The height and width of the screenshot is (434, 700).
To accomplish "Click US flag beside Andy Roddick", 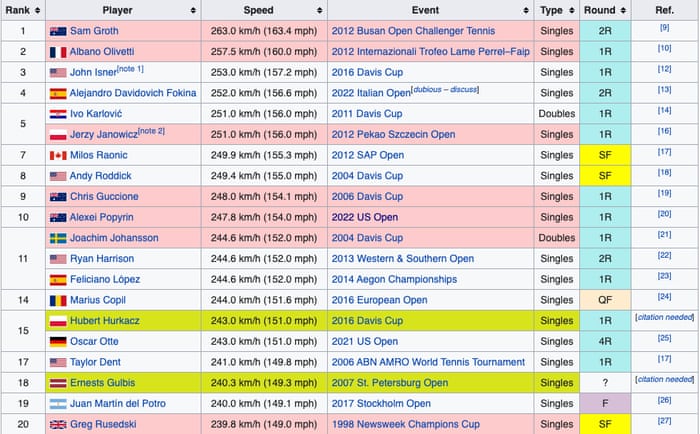I will pos(58,176).
